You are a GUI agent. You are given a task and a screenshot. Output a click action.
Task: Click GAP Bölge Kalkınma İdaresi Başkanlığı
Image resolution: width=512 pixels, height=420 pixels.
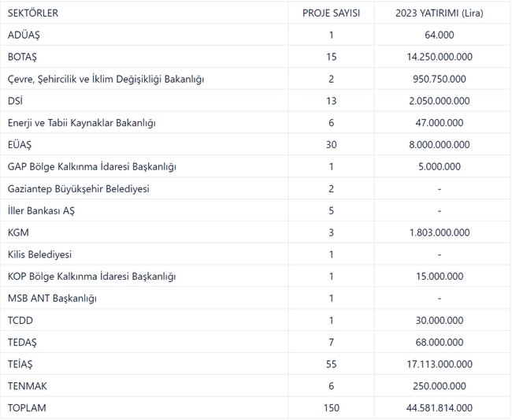point(91,166)
